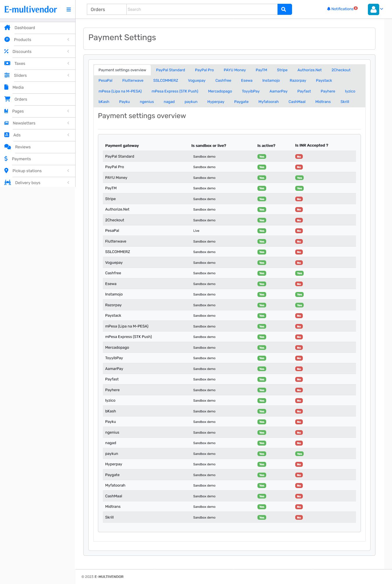Viewport: 392px width, 584px height.
Task: Click the Products sidebar icon
Action: tap(7, 40)
